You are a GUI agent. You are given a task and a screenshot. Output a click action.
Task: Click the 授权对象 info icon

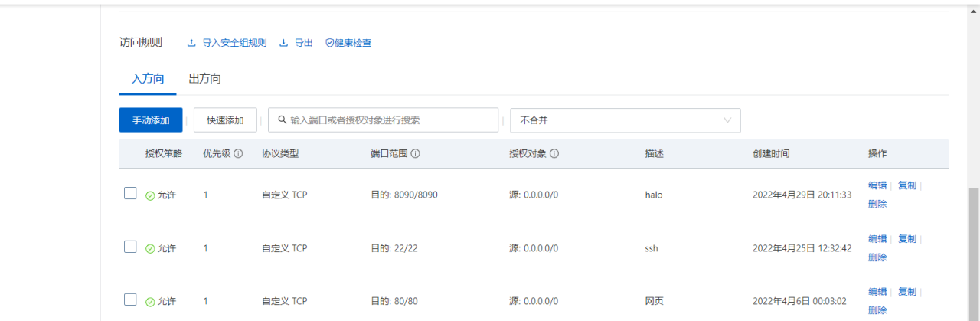[x=554, y=153]
